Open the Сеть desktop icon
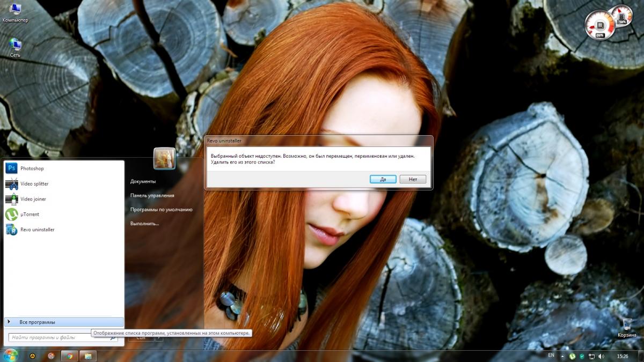The image size is (644, 362). coord(15,48)
